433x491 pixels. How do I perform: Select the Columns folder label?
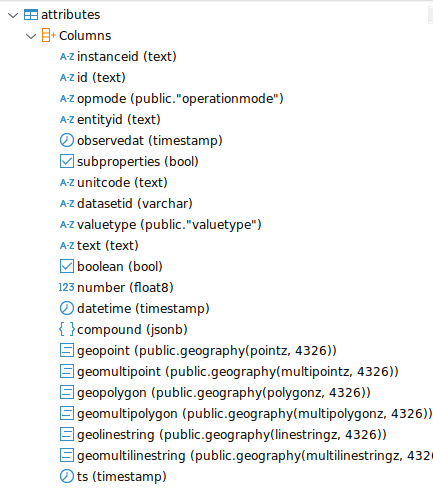point(85,36)
